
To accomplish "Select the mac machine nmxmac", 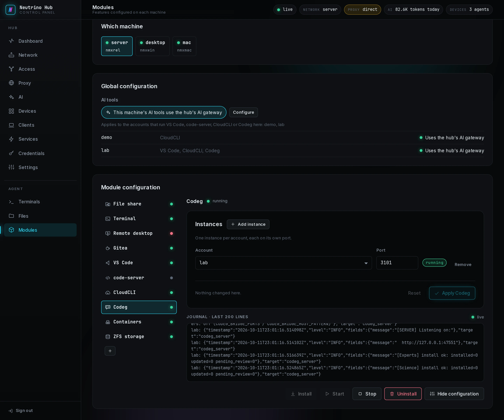I will click(x=184, y=46).
